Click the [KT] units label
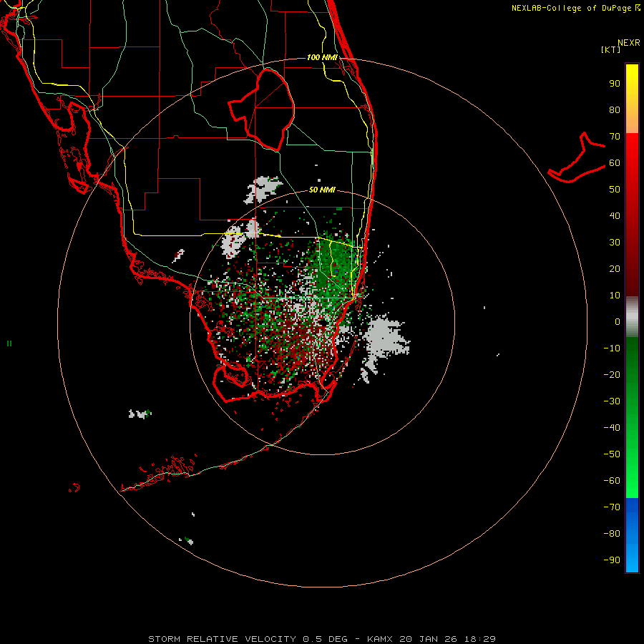 610,49
